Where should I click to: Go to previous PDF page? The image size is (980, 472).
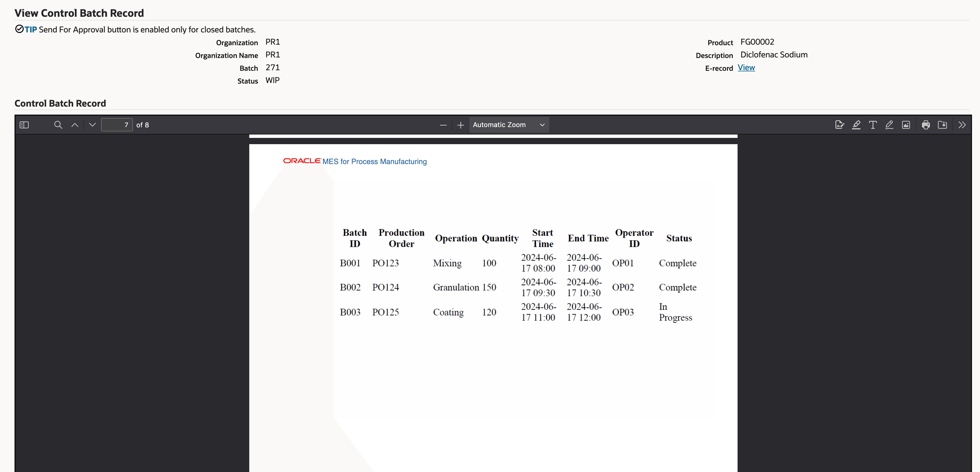pyautogui.click(x=75, y=125)
